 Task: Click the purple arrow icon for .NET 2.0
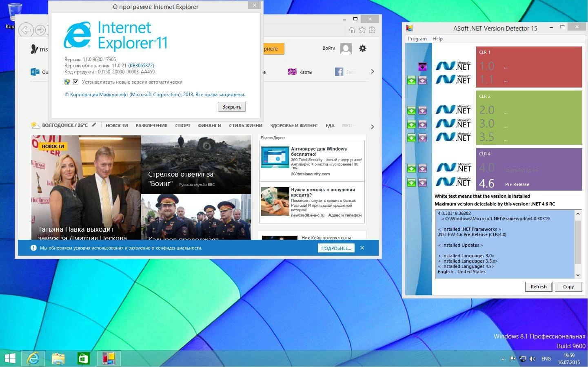422,111
